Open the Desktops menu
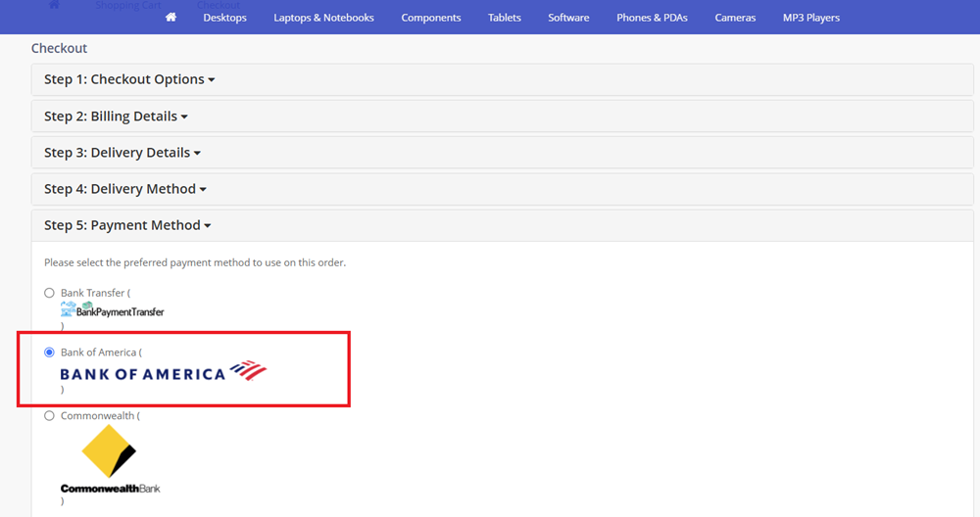This screenshot has height=517, width=980. pyautogui.click(x=225, y=18)
